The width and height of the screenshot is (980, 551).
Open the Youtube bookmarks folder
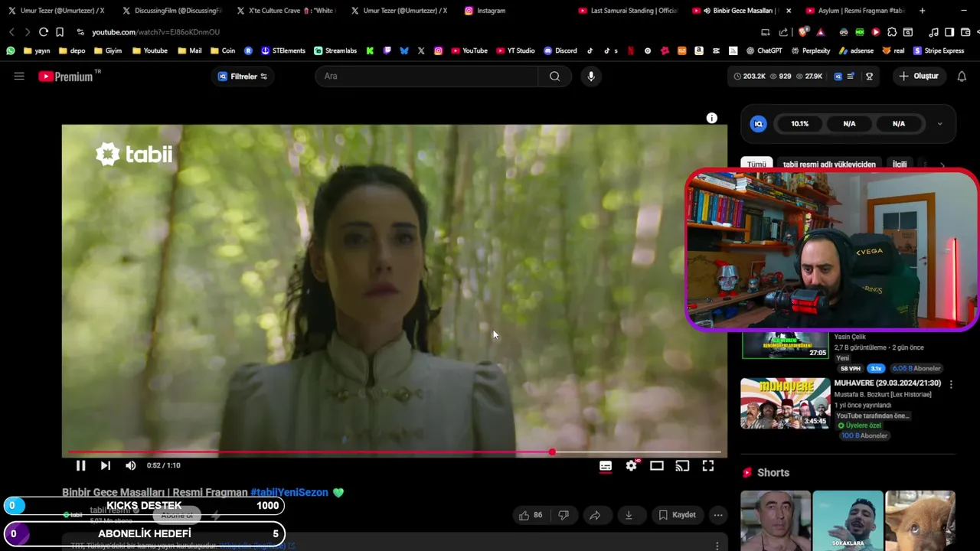[x=149, y=51]
